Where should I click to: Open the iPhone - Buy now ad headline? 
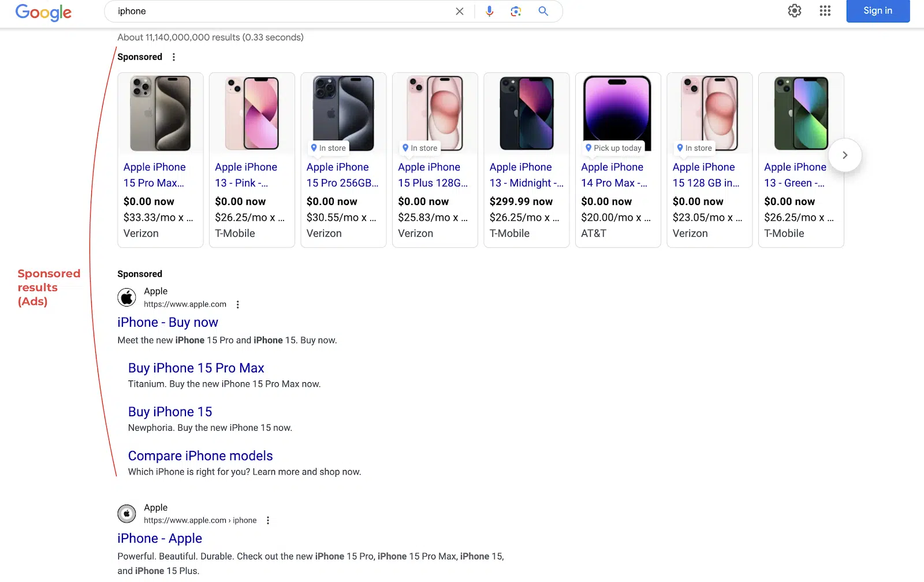click(167, 322)
